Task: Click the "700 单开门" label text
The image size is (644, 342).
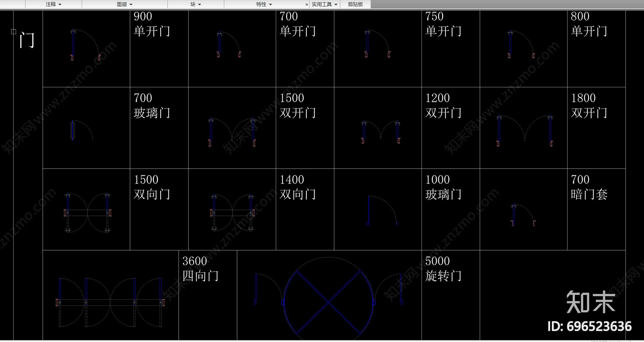Action: click(x=297, y=24)
